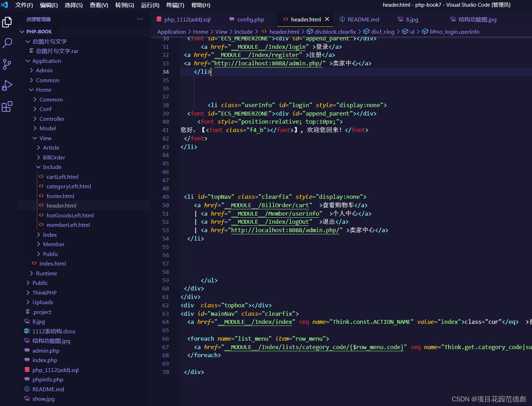The height and width of the screenshot is (406, 532).
Task: Expand the Controller folder
Action: (x=35, y=119)
